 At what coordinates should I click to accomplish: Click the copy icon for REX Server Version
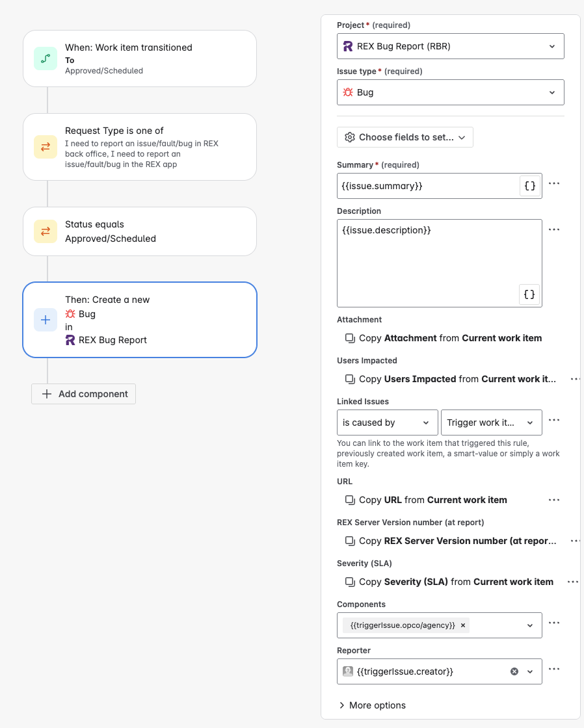(x=350, y=541)
